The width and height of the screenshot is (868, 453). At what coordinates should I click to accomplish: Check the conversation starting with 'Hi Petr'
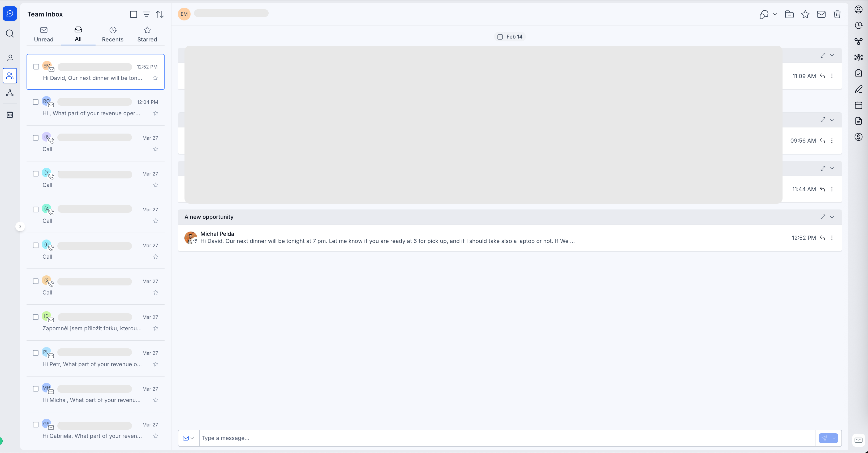coord(36,353)
